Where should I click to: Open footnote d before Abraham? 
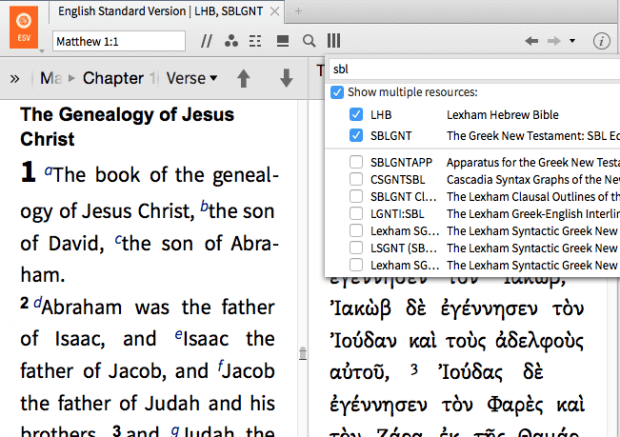(x=38, y=303)
